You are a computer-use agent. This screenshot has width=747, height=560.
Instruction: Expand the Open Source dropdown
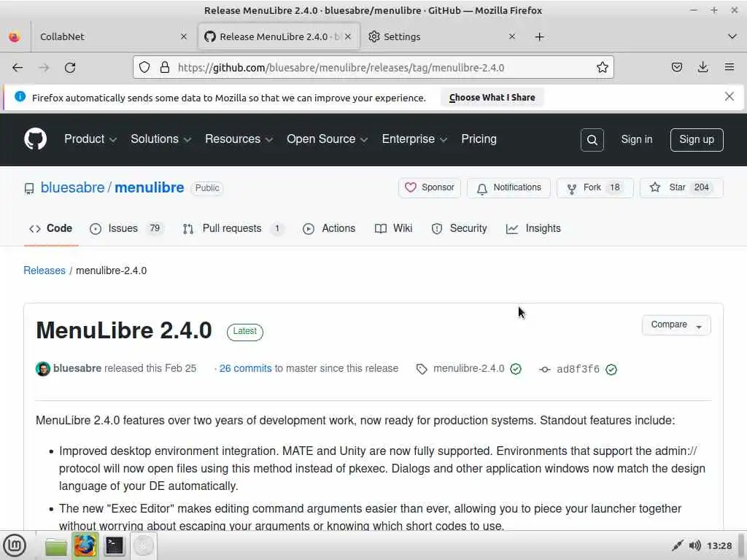point(328,139)
